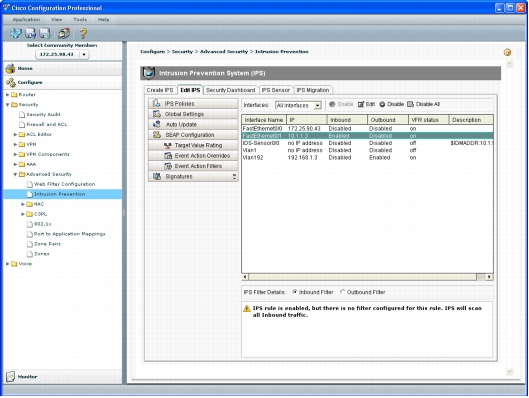The width and height of the screenshot is (529, 398).
Task: Expand the ACL Editor folder
Action: 15,135
